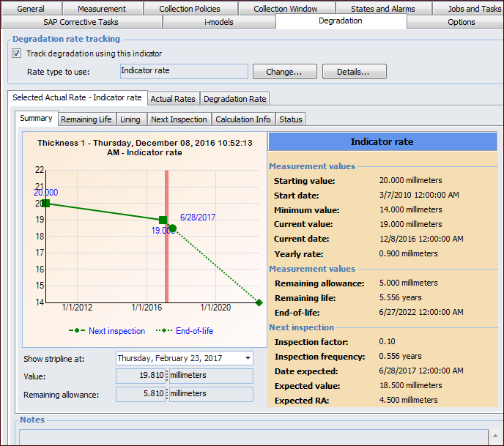Switch to the Actual Rates tab
The image size is (504, 446).
coord(173,99)
